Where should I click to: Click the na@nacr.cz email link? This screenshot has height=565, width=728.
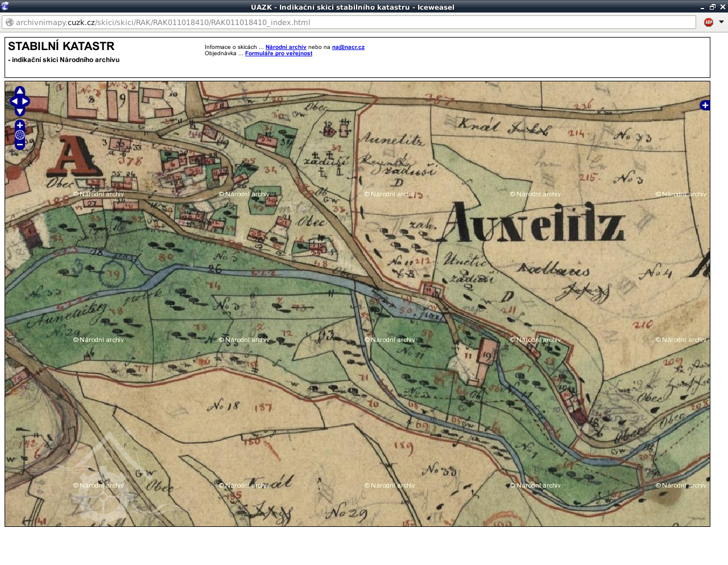(348, 47)
